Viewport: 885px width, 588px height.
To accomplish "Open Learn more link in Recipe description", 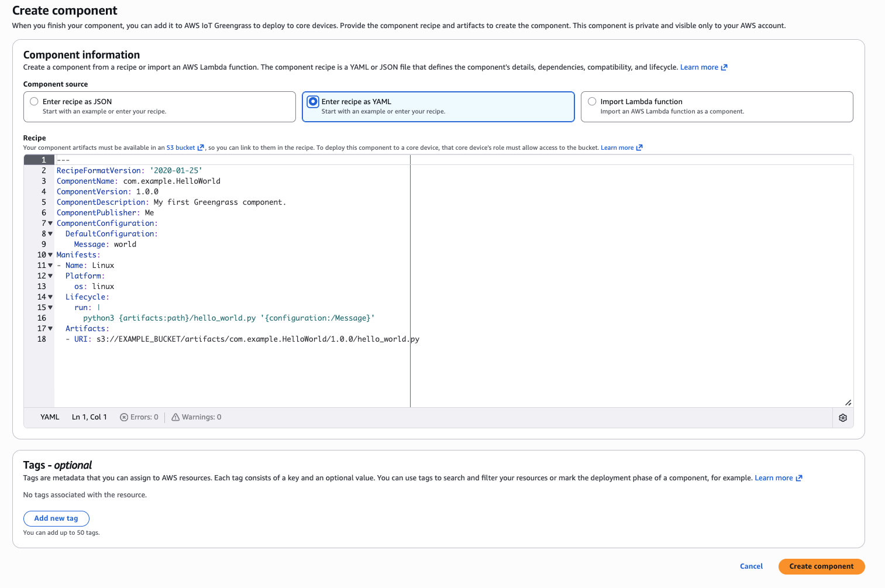I will point(621,147).
